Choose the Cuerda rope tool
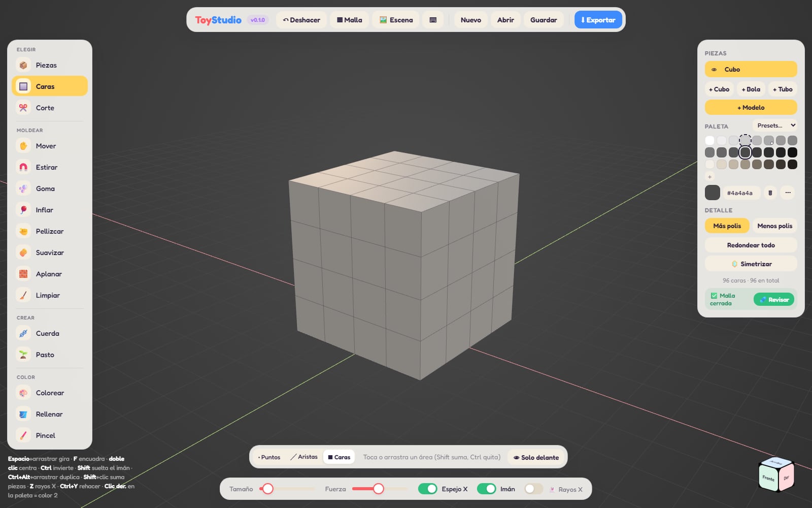Screen dimensions: 812x508 [49, 333]
